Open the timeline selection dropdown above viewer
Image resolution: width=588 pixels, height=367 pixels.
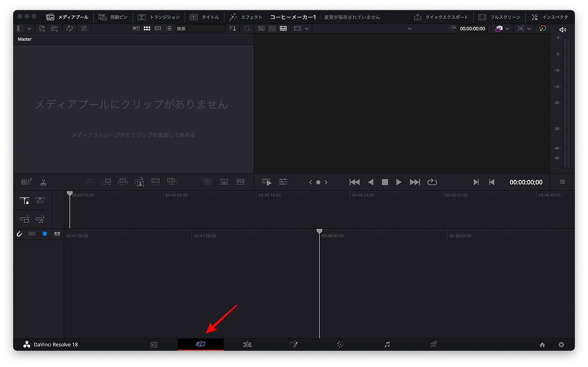(x=410, y=29)
